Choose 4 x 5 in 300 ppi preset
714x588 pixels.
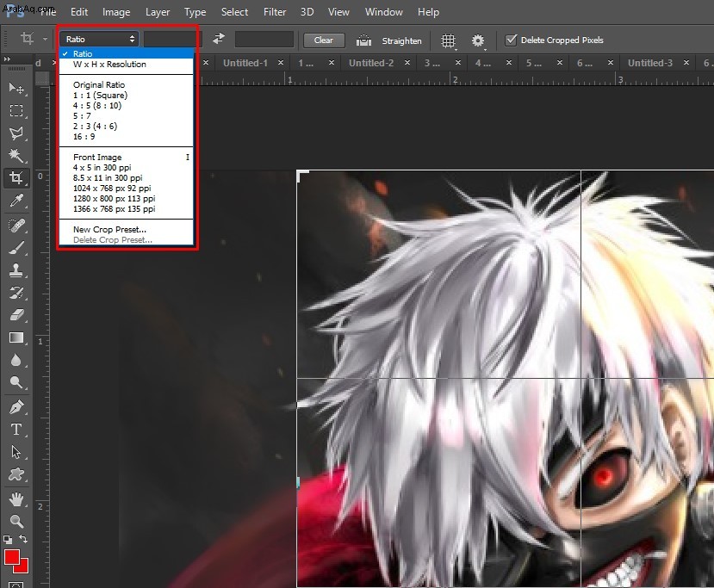pos(127,168)
